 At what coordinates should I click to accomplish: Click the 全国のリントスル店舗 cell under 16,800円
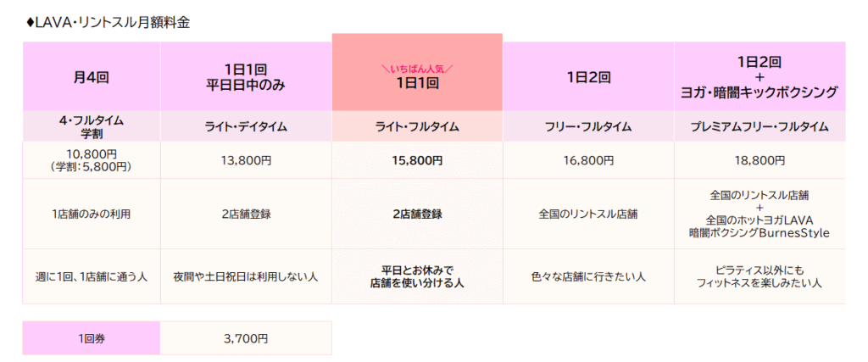(588, 214)
